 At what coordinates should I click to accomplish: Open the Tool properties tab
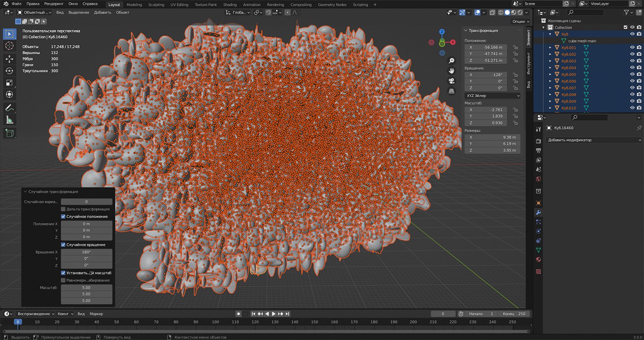[x=539, y=129]
